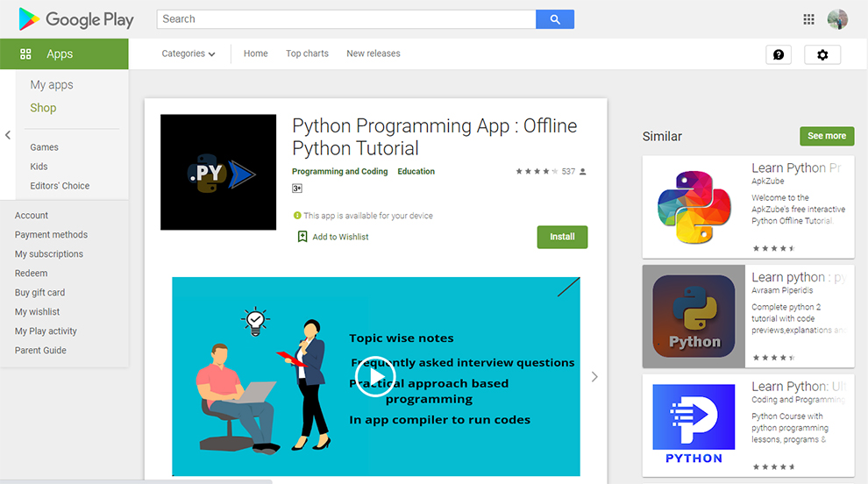Open the Programming and Coding developer link
The height and width of the screenshot is (484, 868).
(340, 172)
